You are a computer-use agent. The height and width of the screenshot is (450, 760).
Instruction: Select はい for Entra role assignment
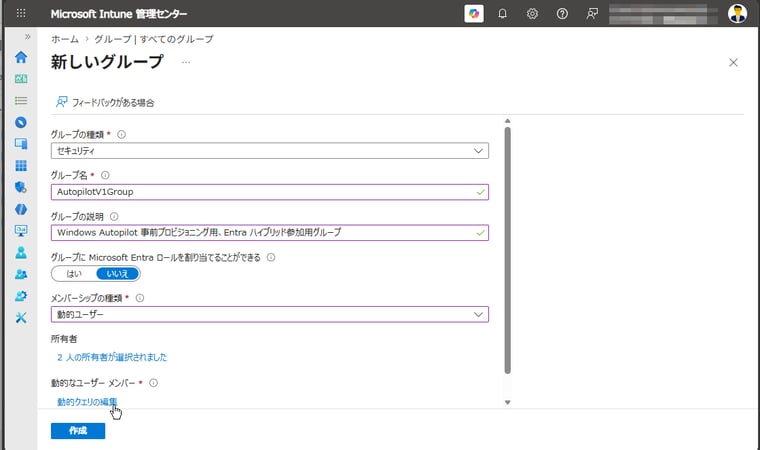click(x=74, y=274)
